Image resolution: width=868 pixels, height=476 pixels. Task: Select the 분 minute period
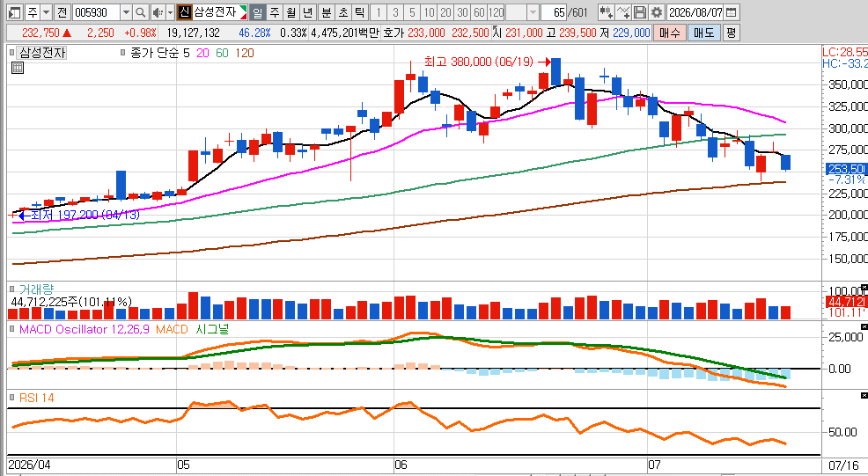pos(327,12)
